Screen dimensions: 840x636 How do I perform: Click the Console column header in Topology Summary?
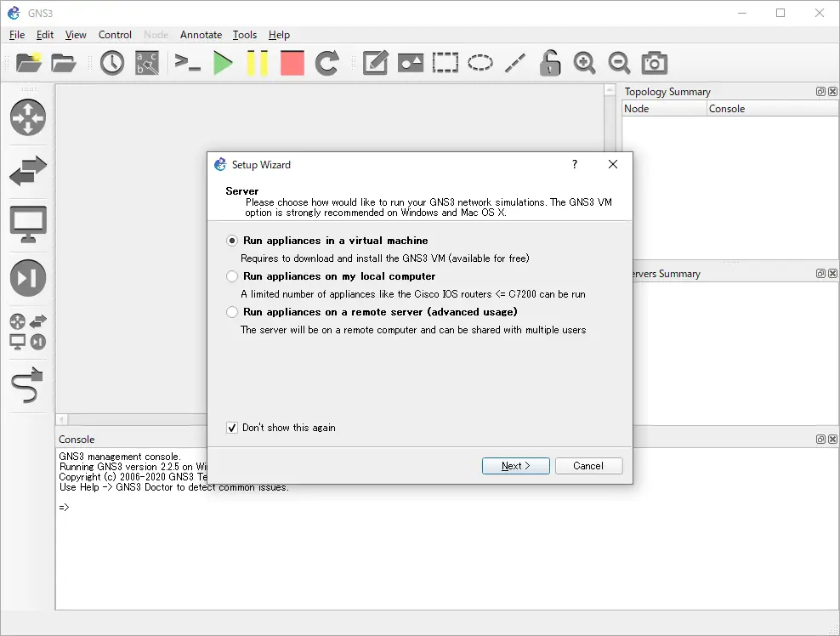773,109
